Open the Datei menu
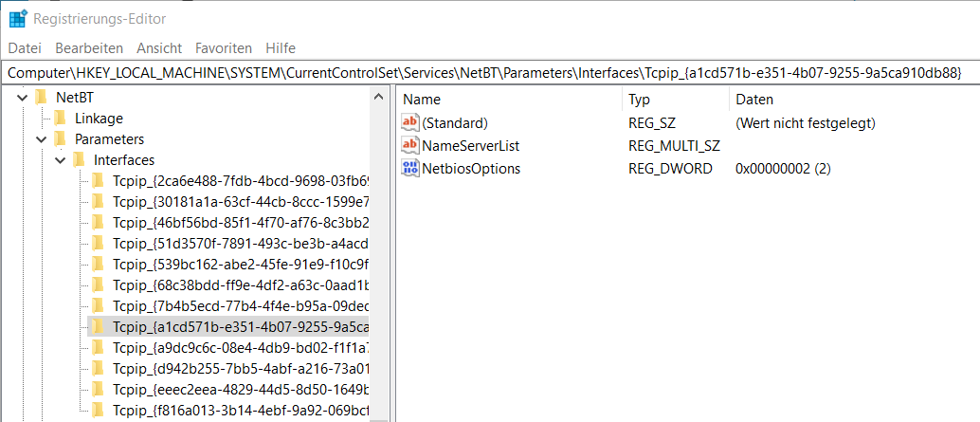 pyautogui.click(x=25, y=48)
